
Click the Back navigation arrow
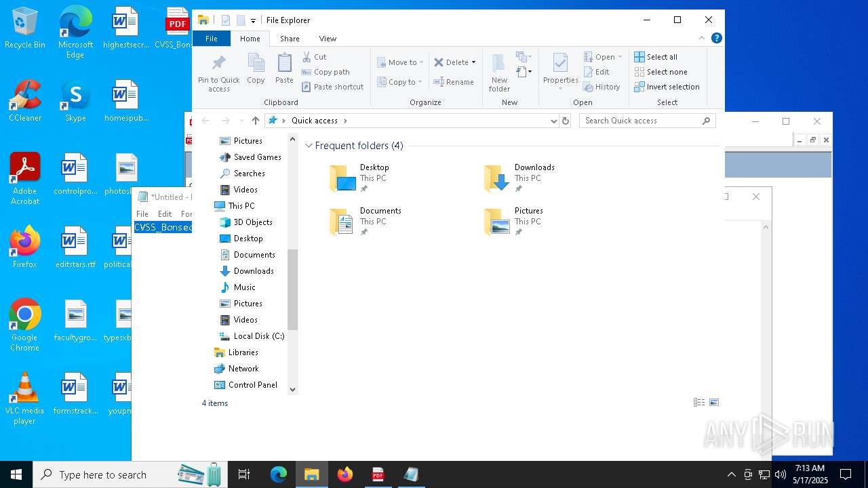point(205,121)
